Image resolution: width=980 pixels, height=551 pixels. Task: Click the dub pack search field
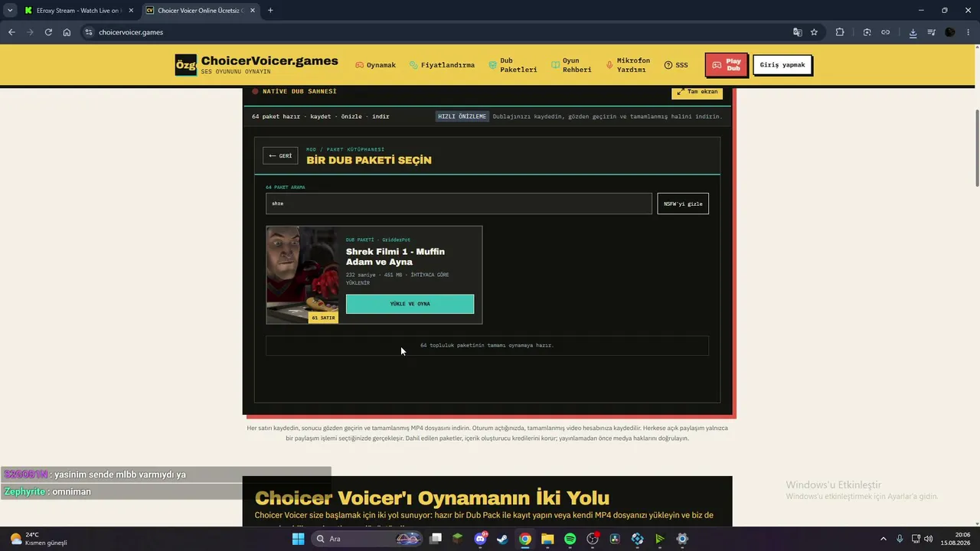point(459,204)
